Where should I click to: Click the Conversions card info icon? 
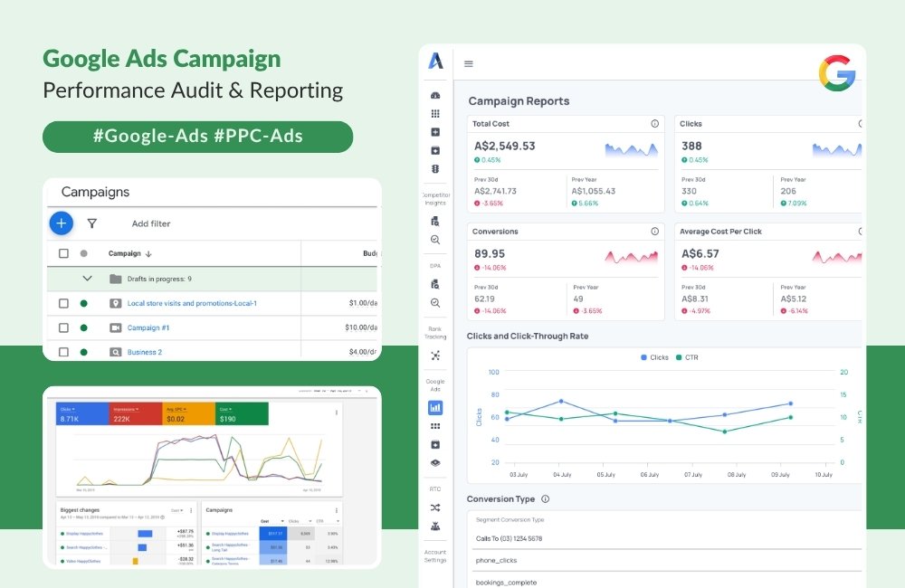[654, 232]
